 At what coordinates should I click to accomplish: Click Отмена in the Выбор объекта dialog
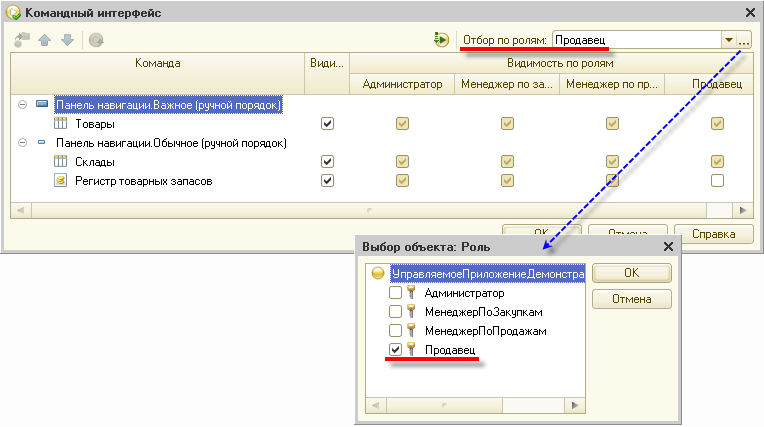(x=631, y=299)
